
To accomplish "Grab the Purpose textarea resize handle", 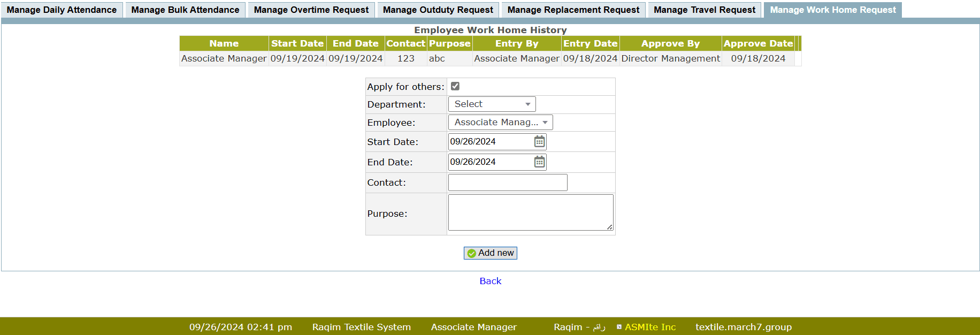I will 610,227.
